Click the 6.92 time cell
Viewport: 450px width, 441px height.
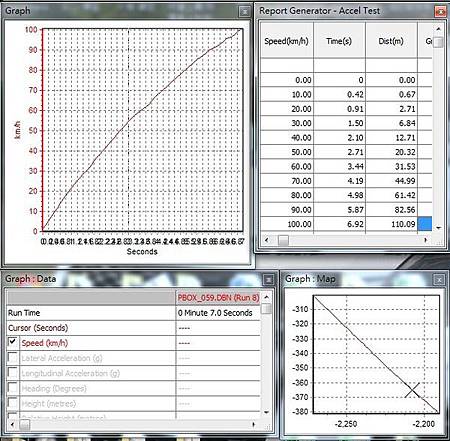339,224
